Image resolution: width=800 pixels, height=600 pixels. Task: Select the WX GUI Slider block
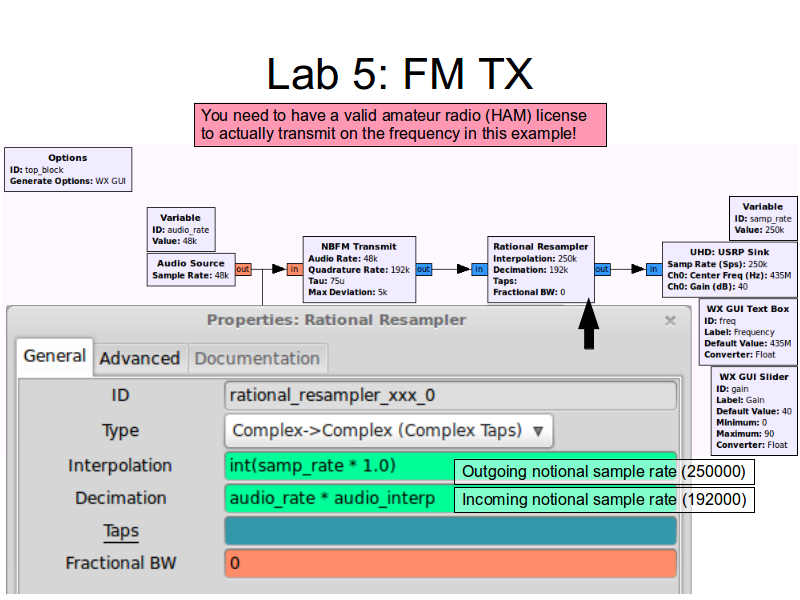point(755,410)
